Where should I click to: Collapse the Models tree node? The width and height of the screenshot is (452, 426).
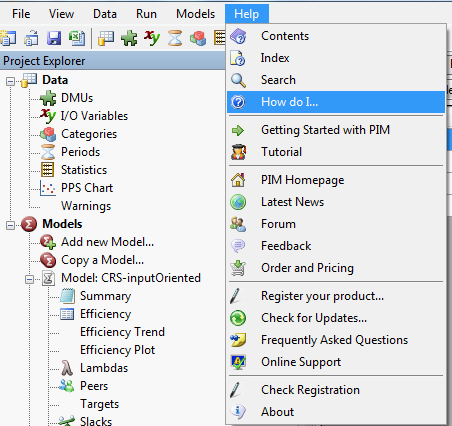click(x=10, y=225)
